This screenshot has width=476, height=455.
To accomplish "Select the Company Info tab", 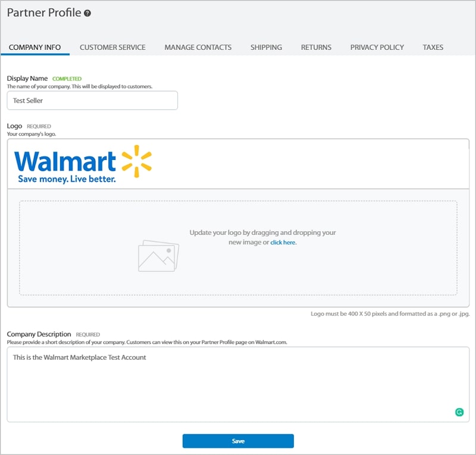I will pos(35,47).
